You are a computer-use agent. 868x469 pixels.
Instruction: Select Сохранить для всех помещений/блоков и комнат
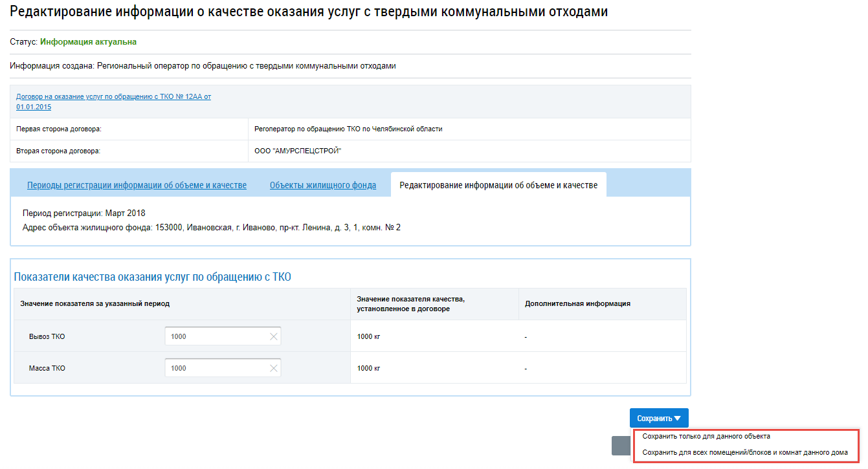click(x=745, y=453)
